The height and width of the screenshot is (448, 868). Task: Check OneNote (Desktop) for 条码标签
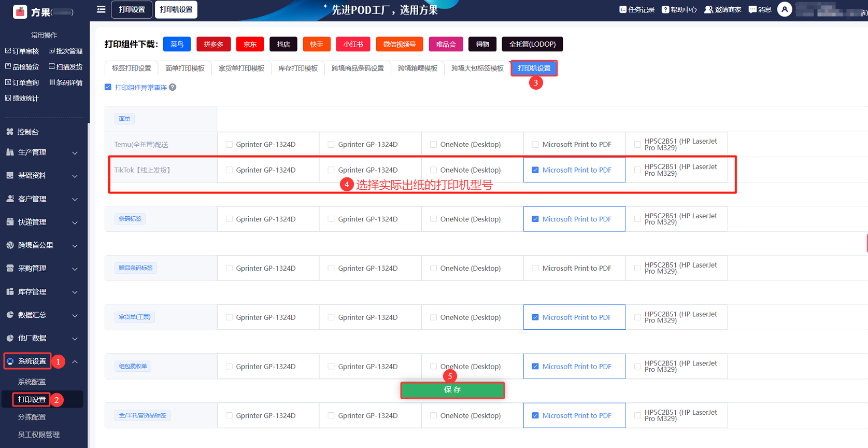pyautogui.click(x=433, y=219)
